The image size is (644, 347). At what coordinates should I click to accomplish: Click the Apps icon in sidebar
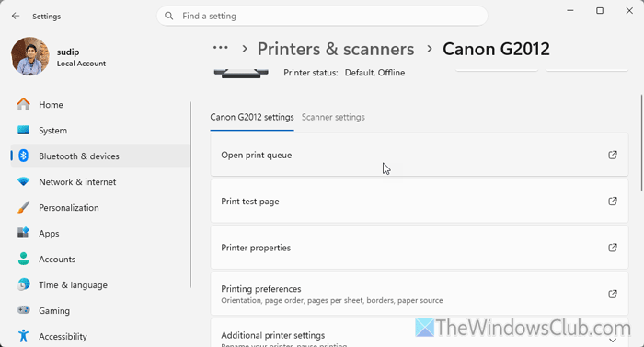pos(23,233)
